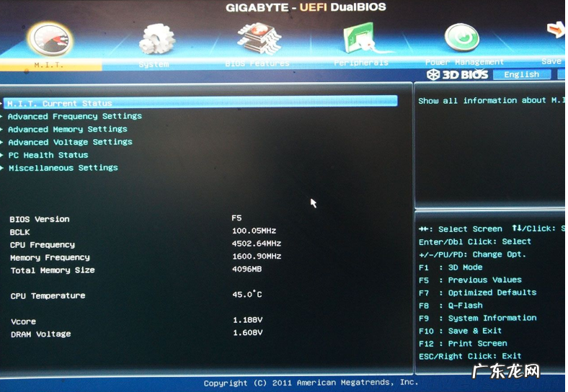Select the M.I.T. speedometer icon

click(x=50, y=39)
